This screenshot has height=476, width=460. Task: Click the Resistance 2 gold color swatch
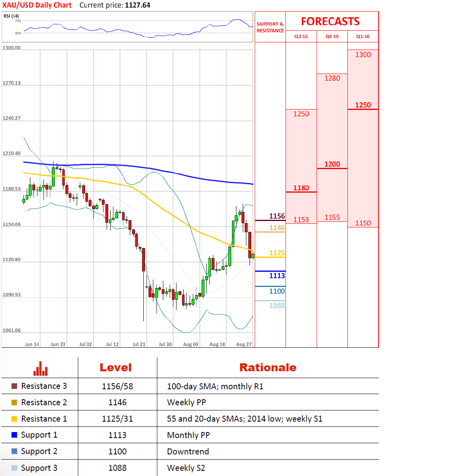tap(14, 402)
